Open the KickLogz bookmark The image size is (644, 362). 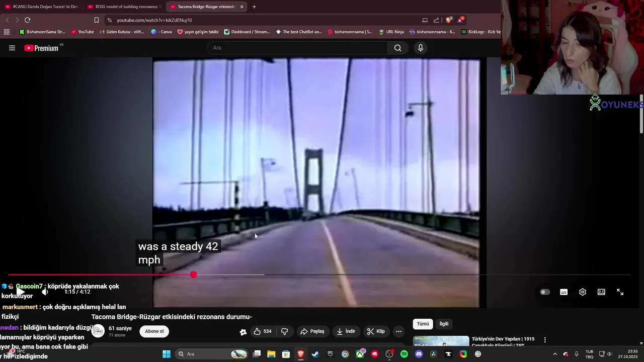[x=481, y=32]
